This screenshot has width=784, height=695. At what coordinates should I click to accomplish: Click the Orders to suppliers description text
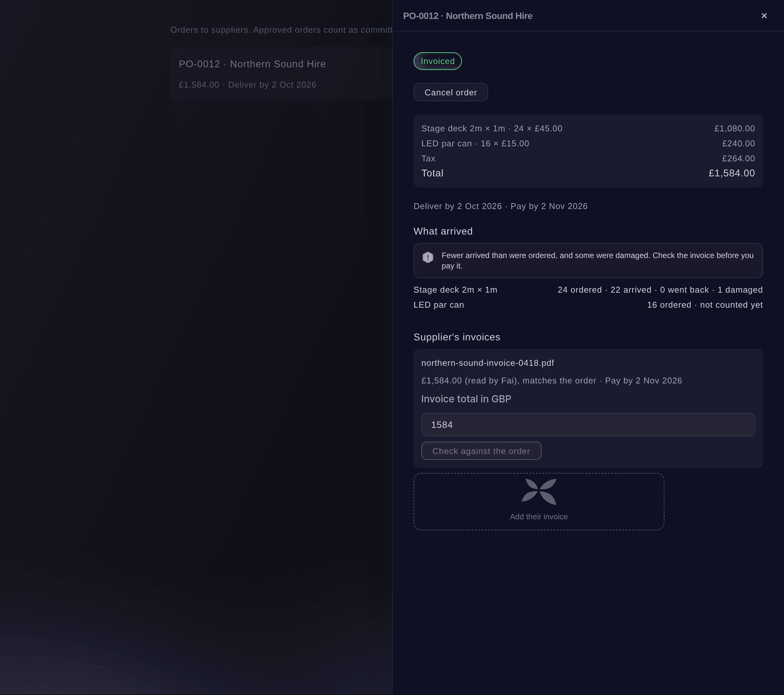point(281,30)
